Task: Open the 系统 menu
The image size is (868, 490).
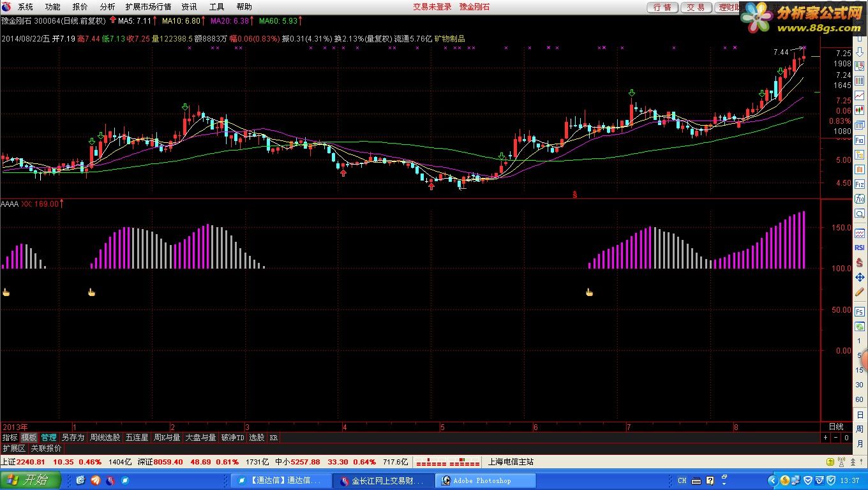Action: click(x=26, y=7)
